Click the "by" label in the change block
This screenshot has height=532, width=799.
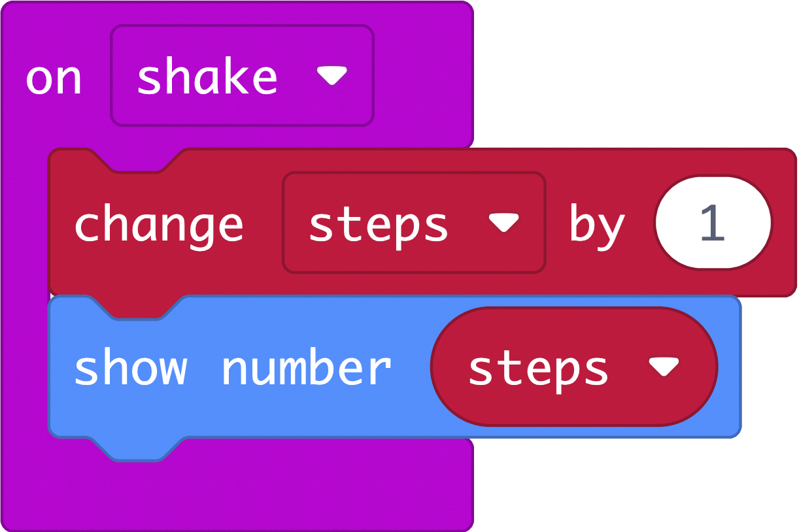pos(597,225)
